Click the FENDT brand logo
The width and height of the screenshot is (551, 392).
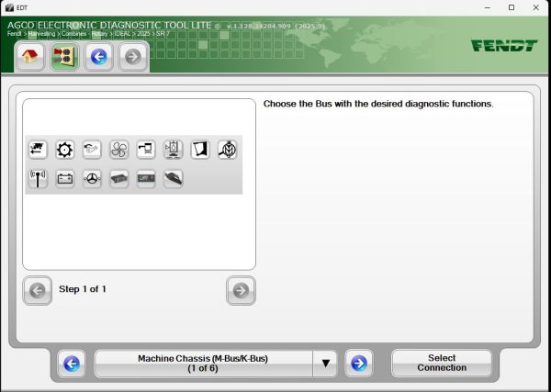tap(504, 46)
